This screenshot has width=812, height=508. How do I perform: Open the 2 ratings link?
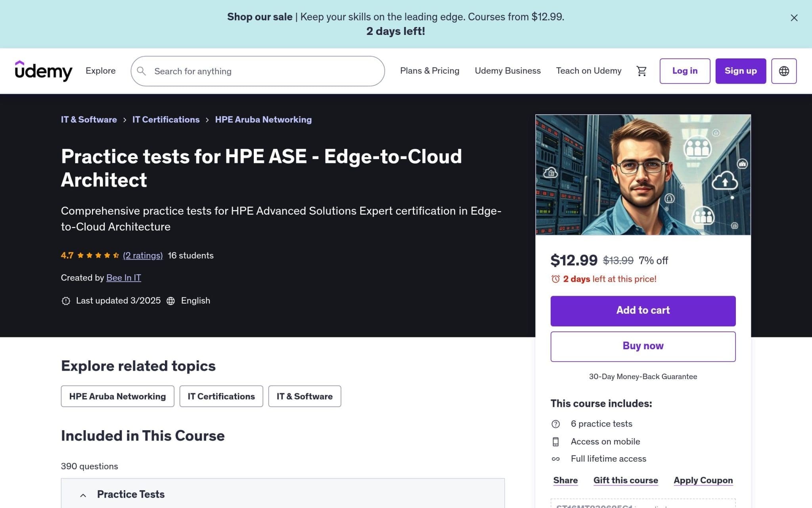pyautogui.click(x=143, y=256)
